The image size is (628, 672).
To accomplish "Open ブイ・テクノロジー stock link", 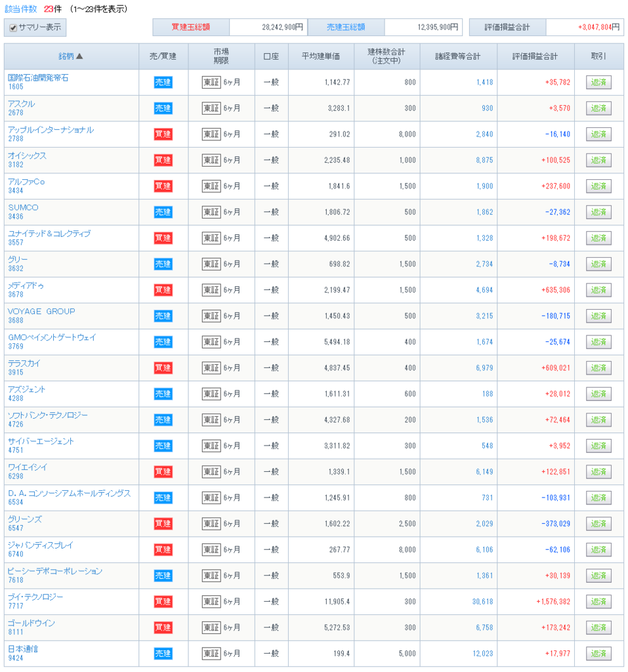I will click(x=35, y=597).
